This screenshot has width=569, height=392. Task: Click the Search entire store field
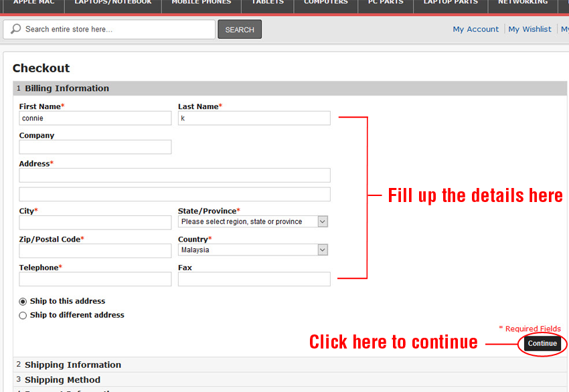coord(109,29)
